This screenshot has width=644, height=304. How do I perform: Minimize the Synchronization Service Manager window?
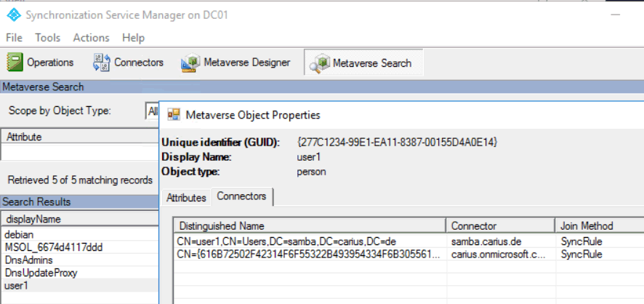click(x=615, y=15)
